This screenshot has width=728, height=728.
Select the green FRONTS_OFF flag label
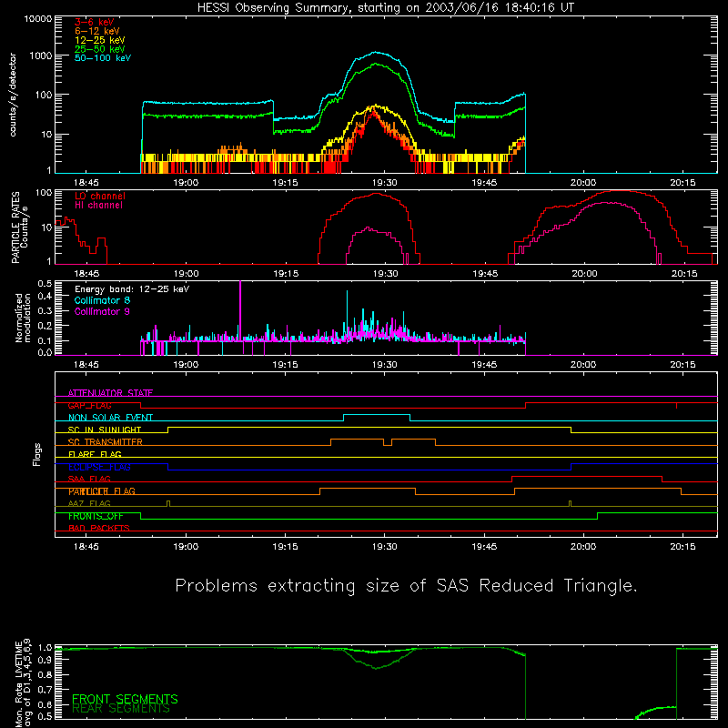coord(96,516)
